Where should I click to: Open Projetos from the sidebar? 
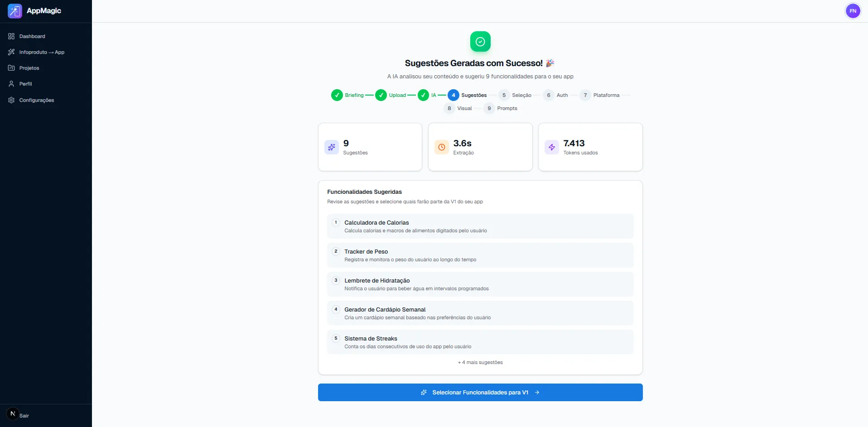pyautogui.click(x=29, y=68)
